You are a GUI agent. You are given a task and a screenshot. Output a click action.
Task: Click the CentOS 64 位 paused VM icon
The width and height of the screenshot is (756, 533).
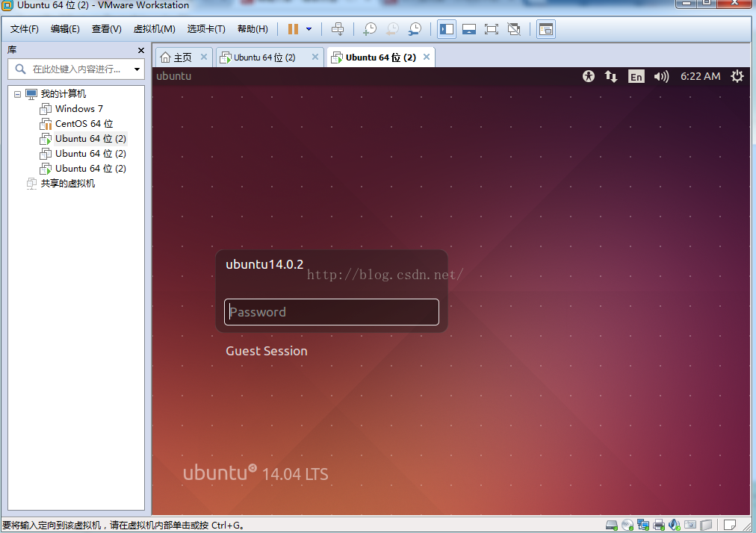pos(46,124)
